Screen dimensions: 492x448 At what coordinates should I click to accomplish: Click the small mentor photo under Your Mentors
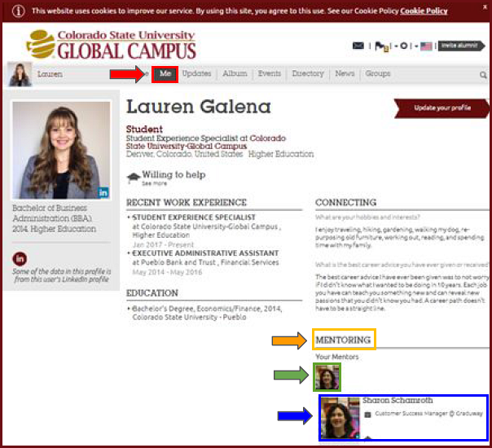click(327, 377)
